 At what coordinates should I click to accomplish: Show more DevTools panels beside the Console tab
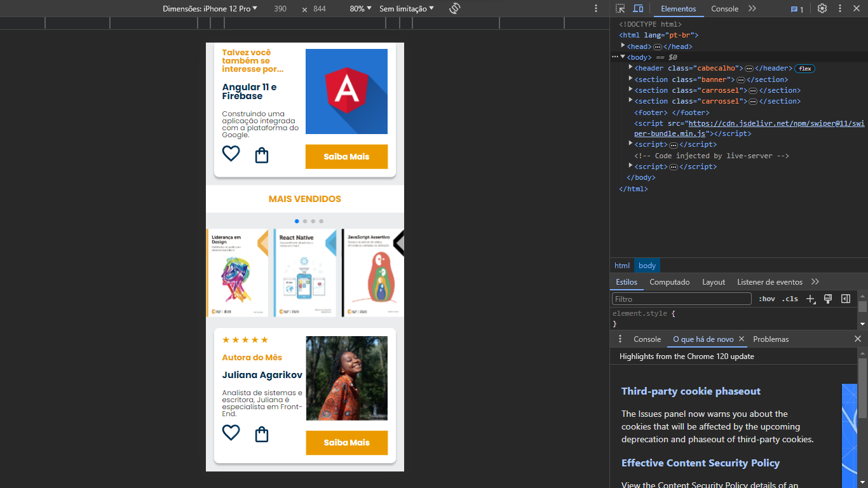[x=752, y=9]
